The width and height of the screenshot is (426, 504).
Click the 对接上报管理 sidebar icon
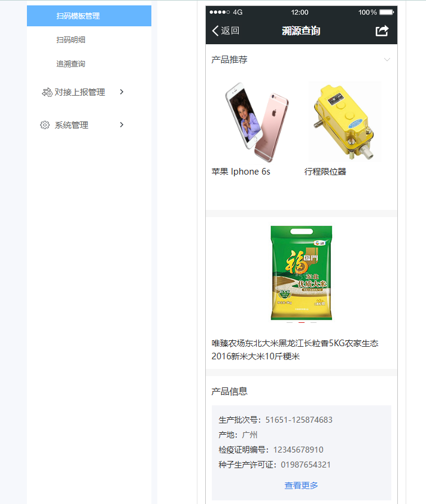click(47, 92)
